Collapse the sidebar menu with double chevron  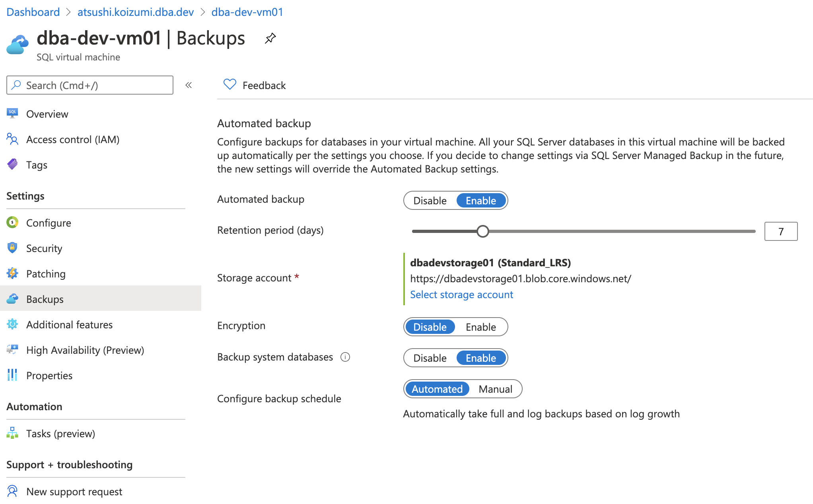click(x=189, y=85)
